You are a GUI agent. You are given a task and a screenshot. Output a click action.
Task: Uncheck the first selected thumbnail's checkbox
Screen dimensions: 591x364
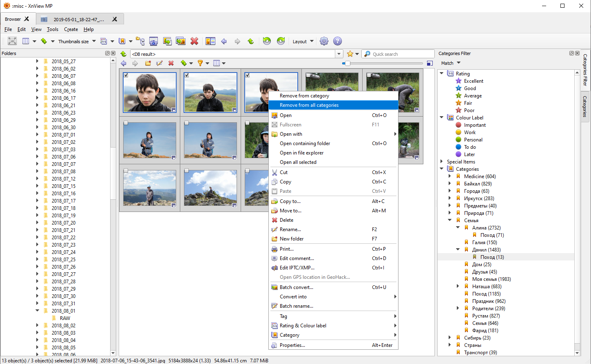click(x=126, y=75)
